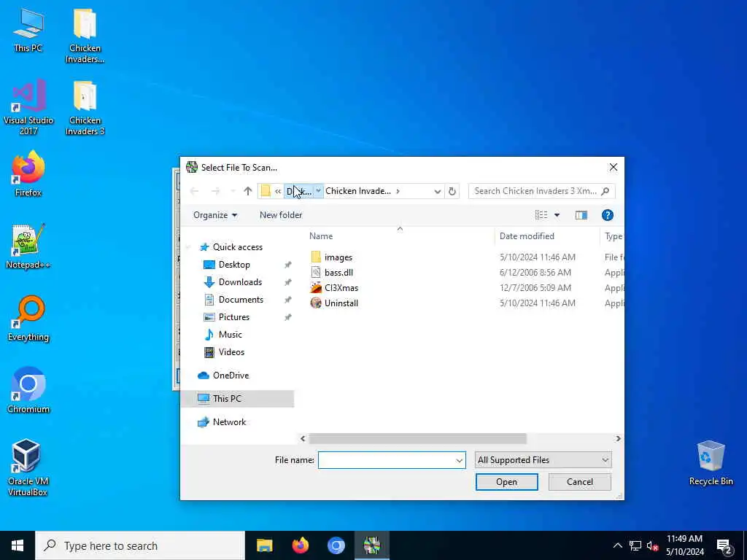Click the Windows Start button
Image resolution: width=747 pixels, height=560 pixels.
pyautogui.click(x=18, y=545)
